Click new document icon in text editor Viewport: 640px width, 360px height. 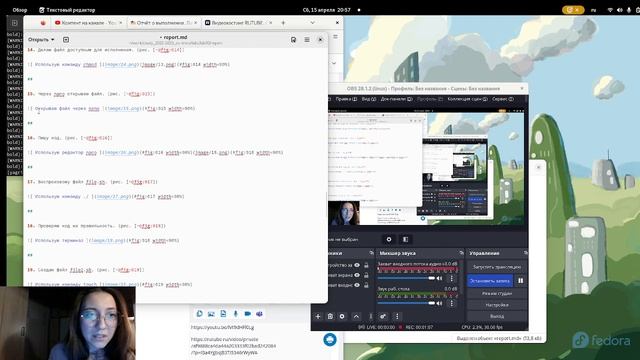click(66, 40)
